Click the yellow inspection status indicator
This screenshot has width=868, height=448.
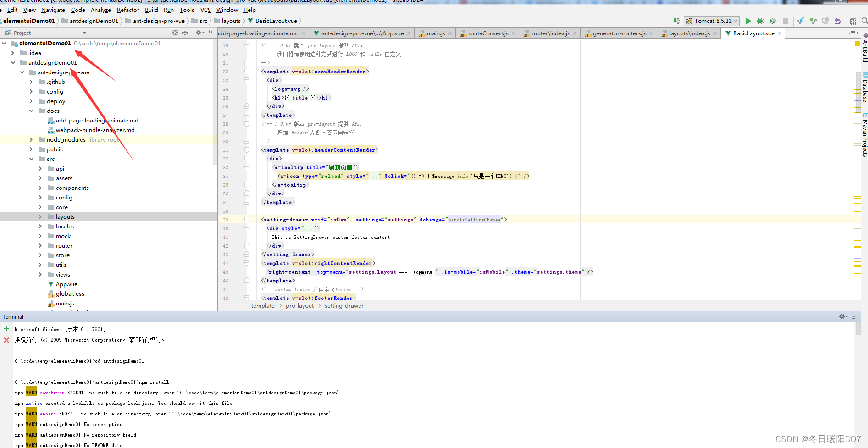coord(857,44)
